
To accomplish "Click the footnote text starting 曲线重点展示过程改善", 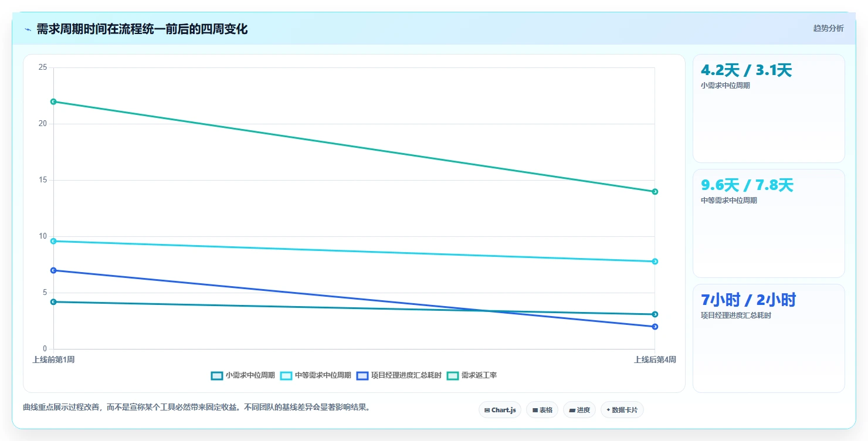I will tap(196, 407).
